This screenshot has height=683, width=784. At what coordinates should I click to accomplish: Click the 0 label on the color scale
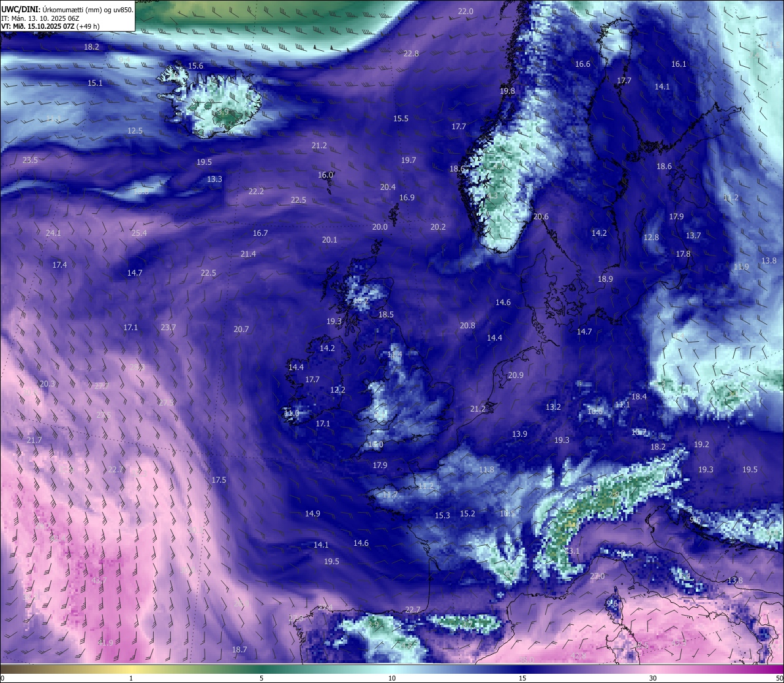[x=2, y=678]
